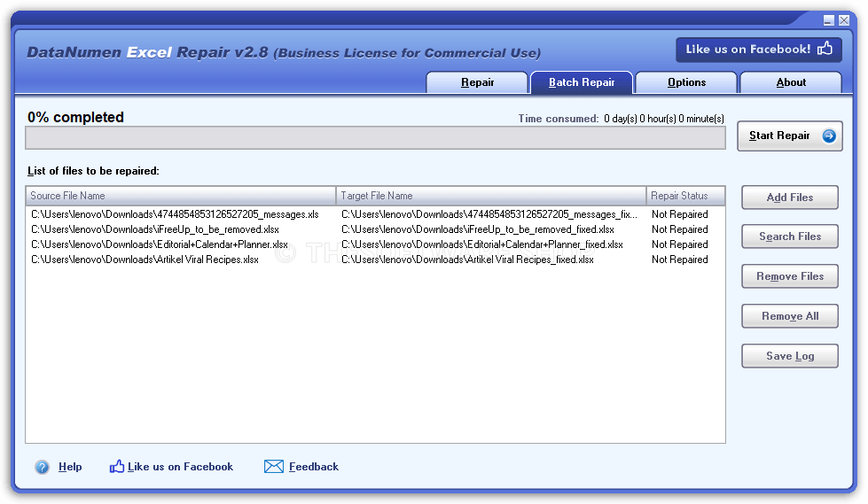The image size is (868, 504).
Task: Click Not Repaired status of Artikel Viral row
Action: click(x=680, y=260)
